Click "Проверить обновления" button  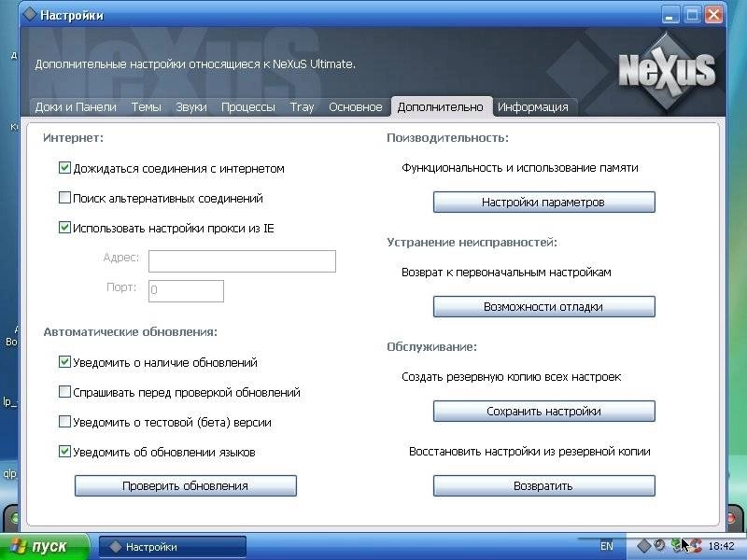pos(185,485)
